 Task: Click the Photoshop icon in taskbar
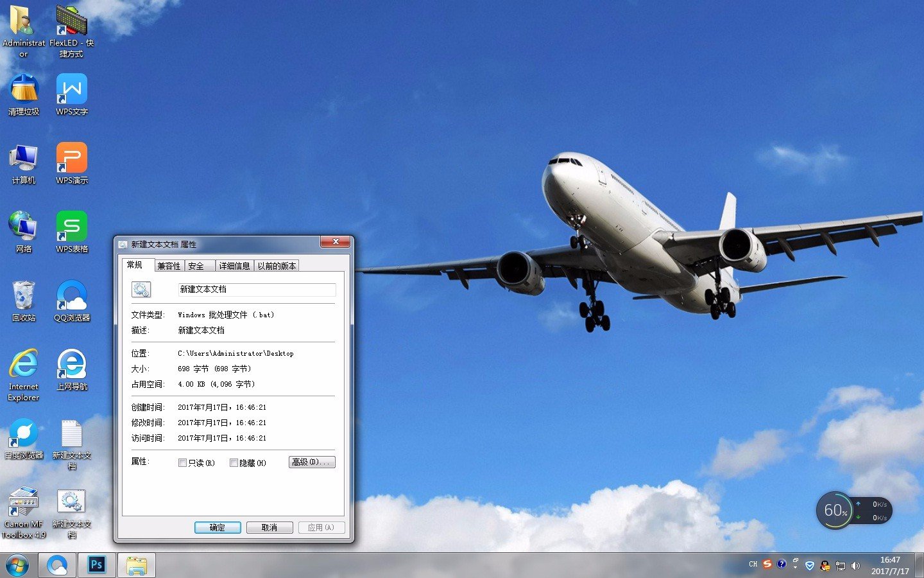96,565
